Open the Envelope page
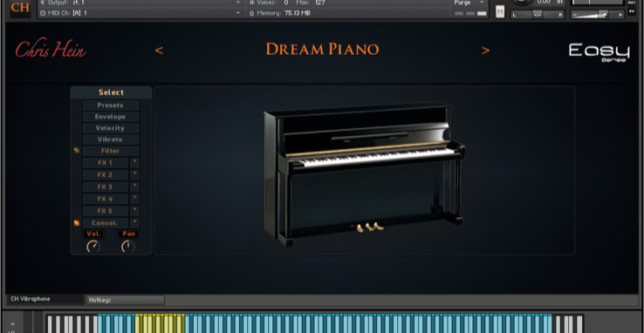 pyautogui.click(x=111, y=117)
